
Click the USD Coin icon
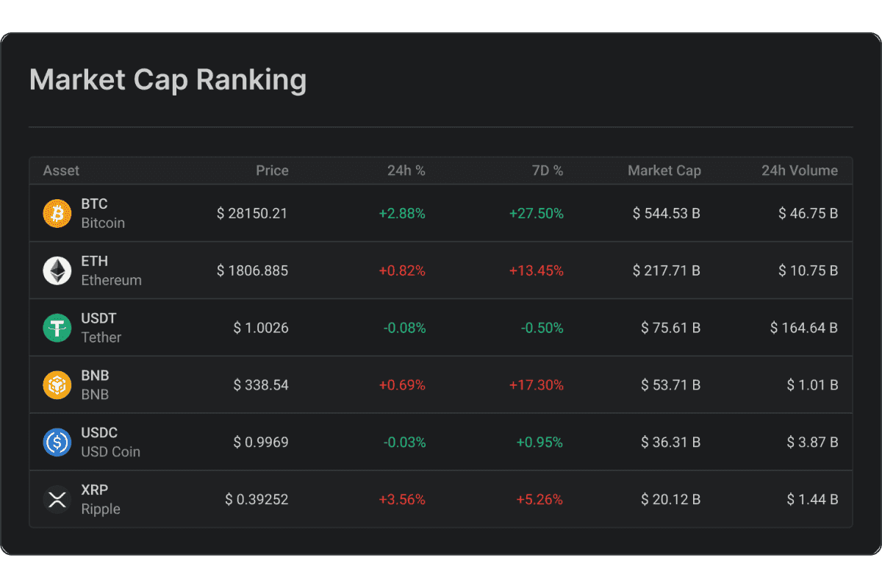tap(57, 442)
